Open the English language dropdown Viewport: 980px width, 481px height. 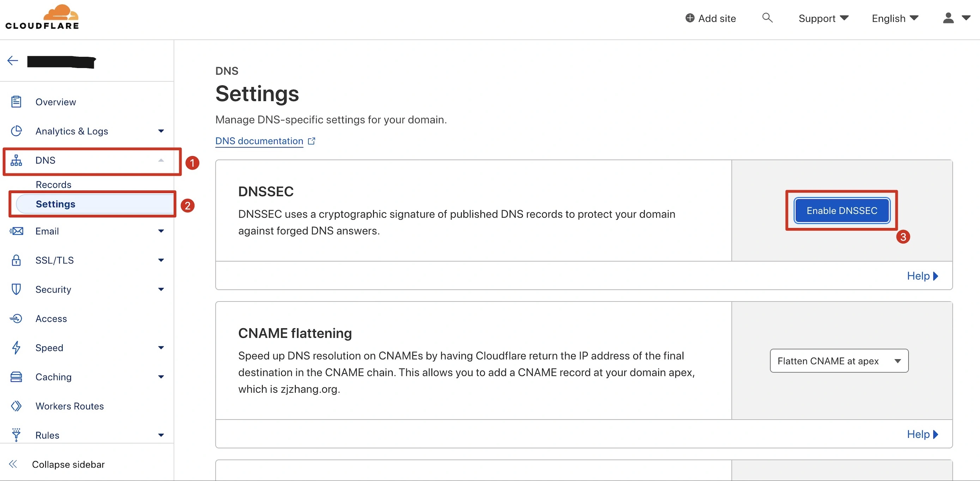click(x=895, y=18)
